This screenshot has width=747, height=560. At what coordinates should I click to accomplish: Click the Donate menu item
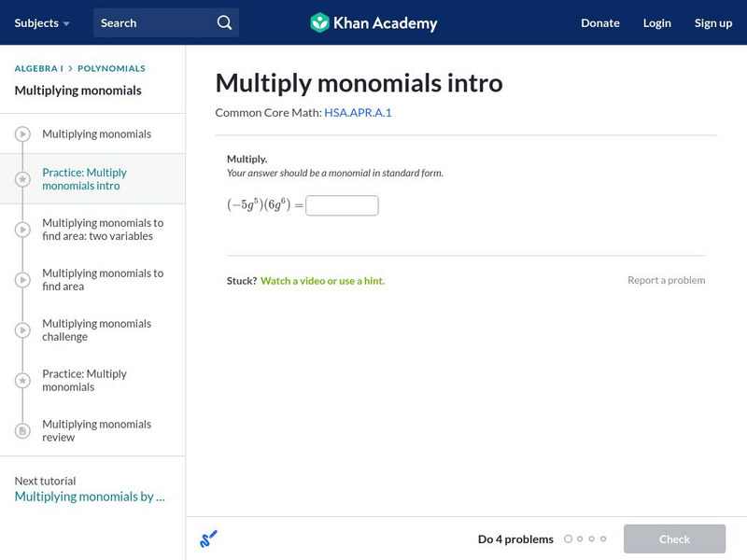[599, 22]
